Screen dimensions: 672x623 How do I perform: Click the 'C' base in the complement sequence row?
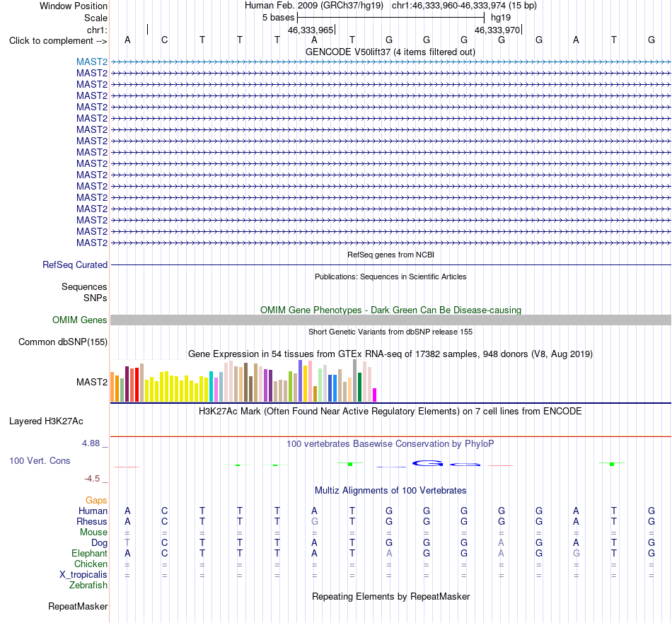coord(165,40)
